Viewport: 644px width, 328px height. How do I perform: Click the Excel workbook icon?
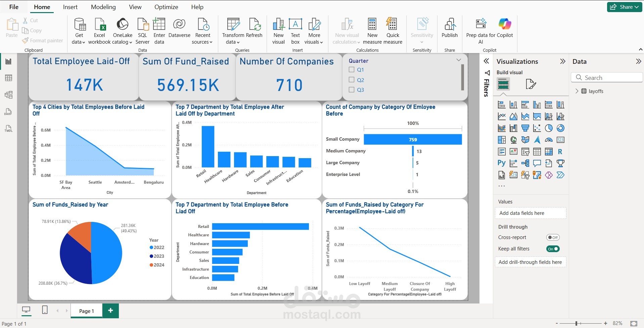coord(99,25)
